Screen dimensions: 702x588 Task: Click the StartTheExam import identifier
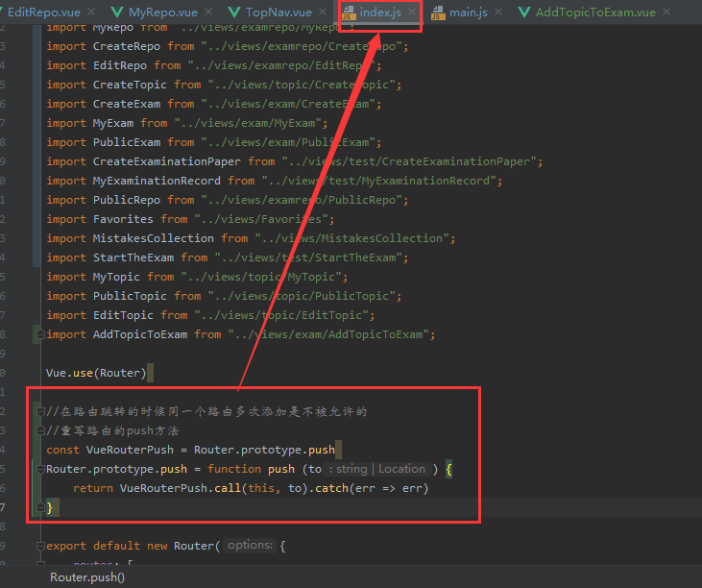133,257
